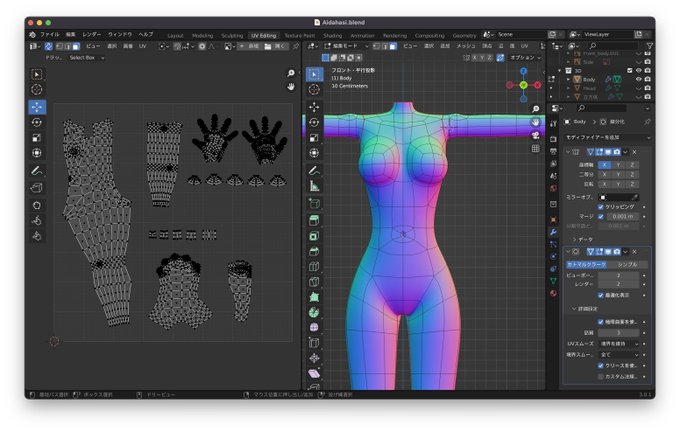The width and height of the screenshot is (680, 432).
Task: Select the Rotate tool in 3D viewport
Action: tap(314, 122)
